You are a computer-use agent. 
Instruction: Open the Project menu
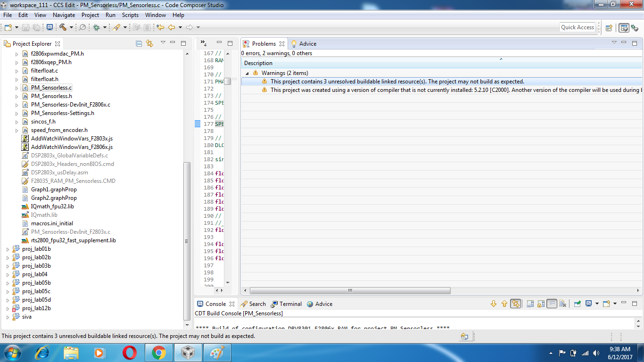pyautogui.click(x=91, y=15)
